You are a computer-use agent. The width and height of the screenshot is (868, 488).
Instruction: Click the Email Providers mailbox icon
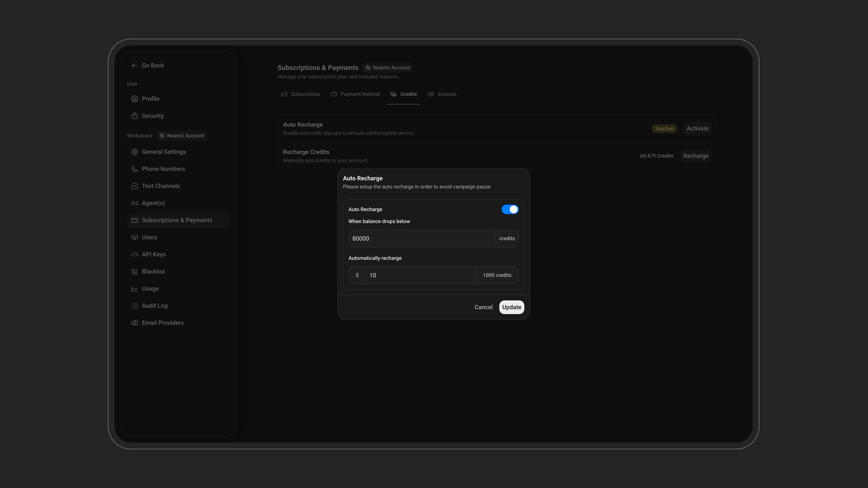pyautogui.click(x=134, y=323)
